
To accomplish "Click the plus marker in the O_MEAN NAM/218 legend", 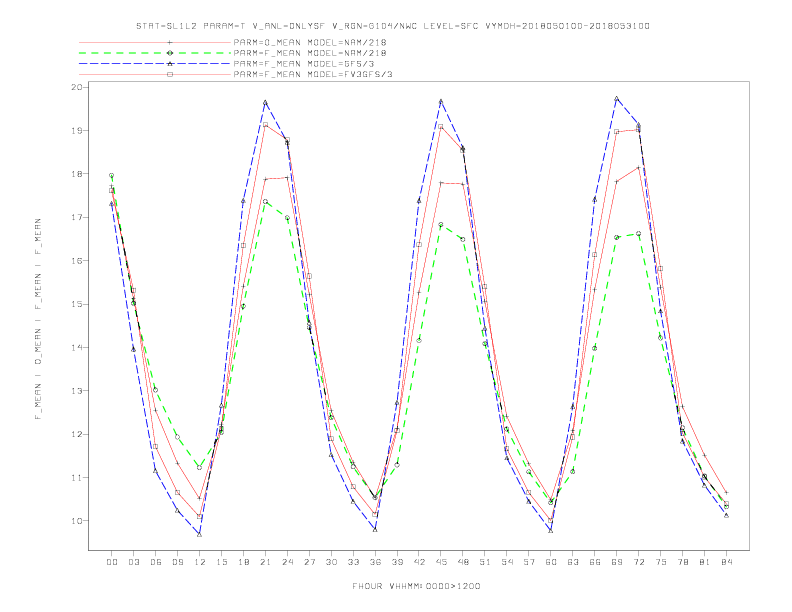I will click(x=170, y=42).
